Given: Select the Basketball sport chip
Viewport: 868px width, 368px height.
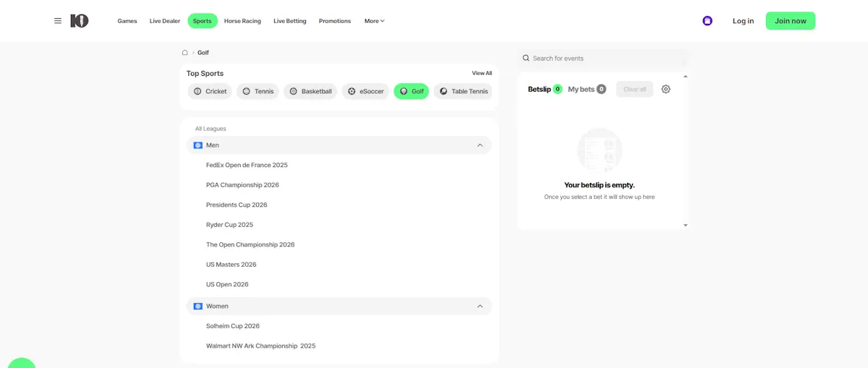Looking at the screenshot, I should tap(310, 92).
